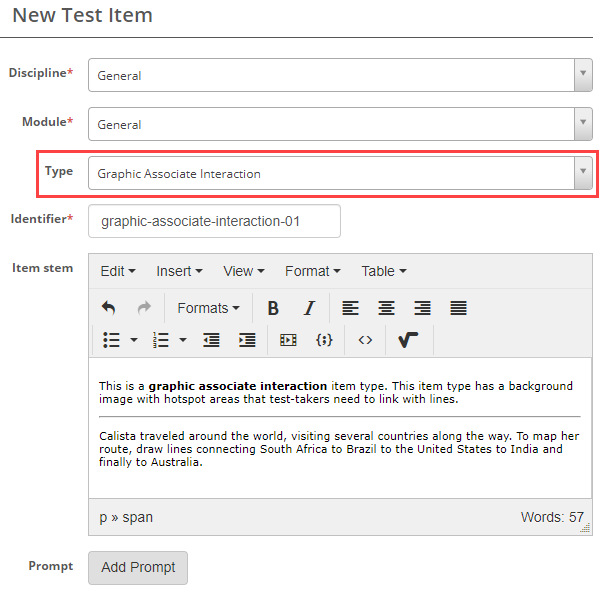Image resolution: width=600 pixels, height=593 pixels.
Task: Insert math equation with square root icon
Action: (407, 340)
